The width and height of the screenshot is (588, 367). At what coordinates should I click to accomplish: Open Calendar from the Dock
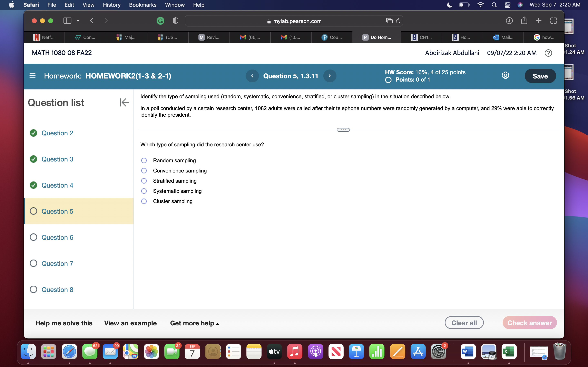192,351
